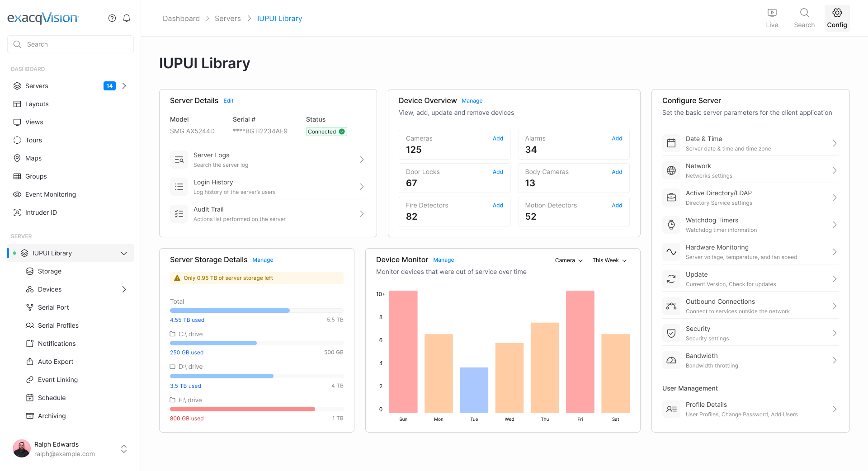Click Add in the Door Locks card
The height and width of the screenshot is (471, 868).
[x=498, y=172]
